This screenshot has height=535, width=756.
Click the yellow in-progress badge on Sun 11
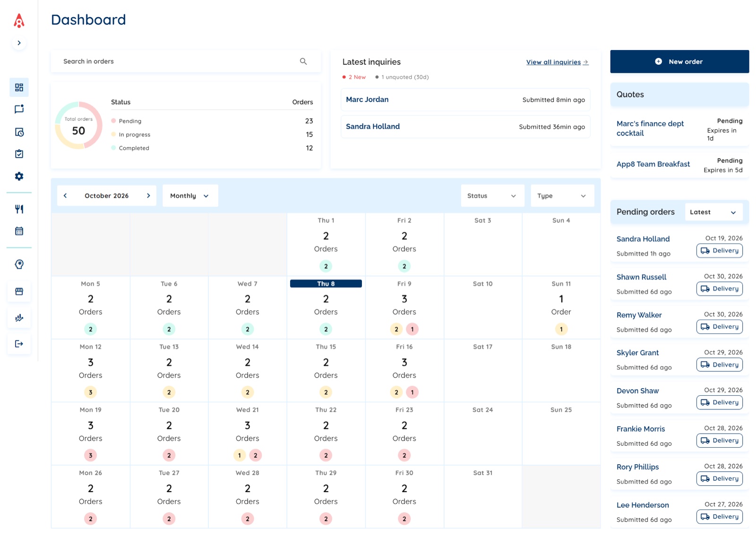pos(561,329)
